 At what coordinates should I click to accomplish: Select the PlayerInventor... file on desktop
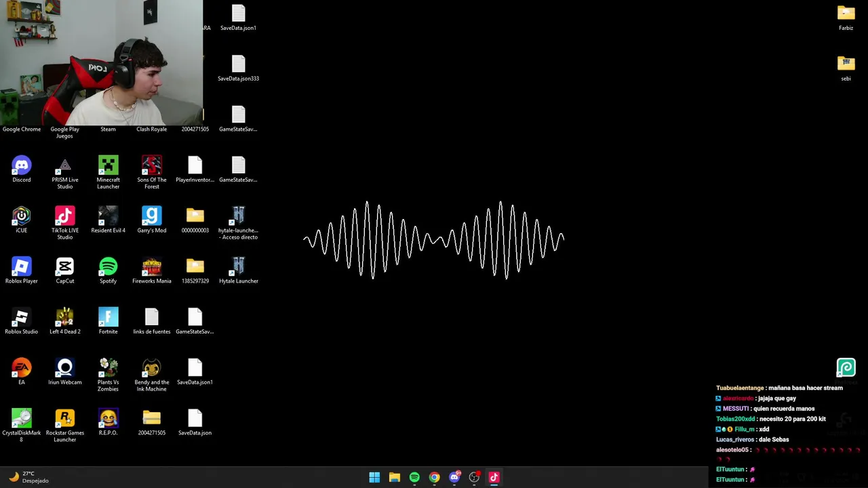[195, 169]
